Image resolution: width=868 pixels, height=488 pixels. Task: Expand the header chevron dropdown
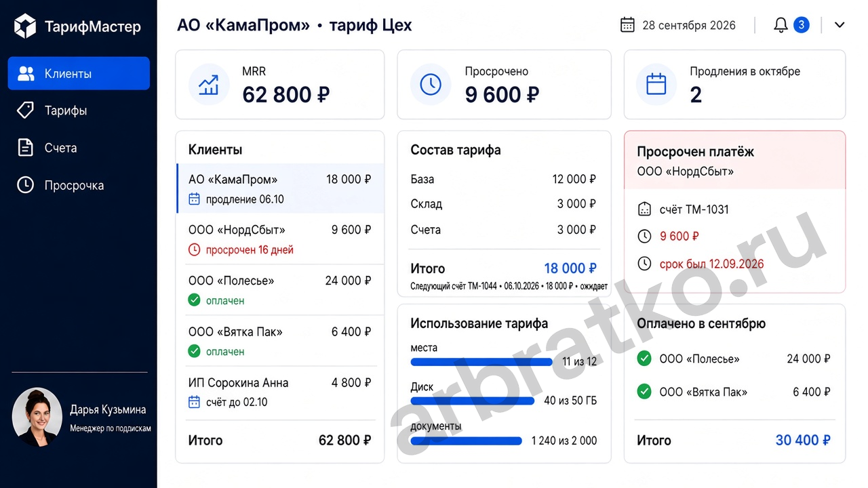840,25
